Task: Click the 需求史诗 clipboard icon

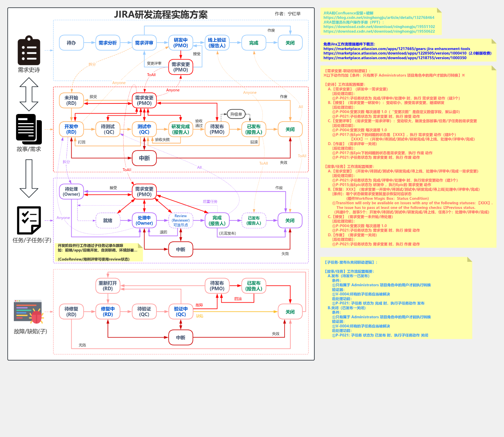Action: pyautogui.click(x=29, y=50)
